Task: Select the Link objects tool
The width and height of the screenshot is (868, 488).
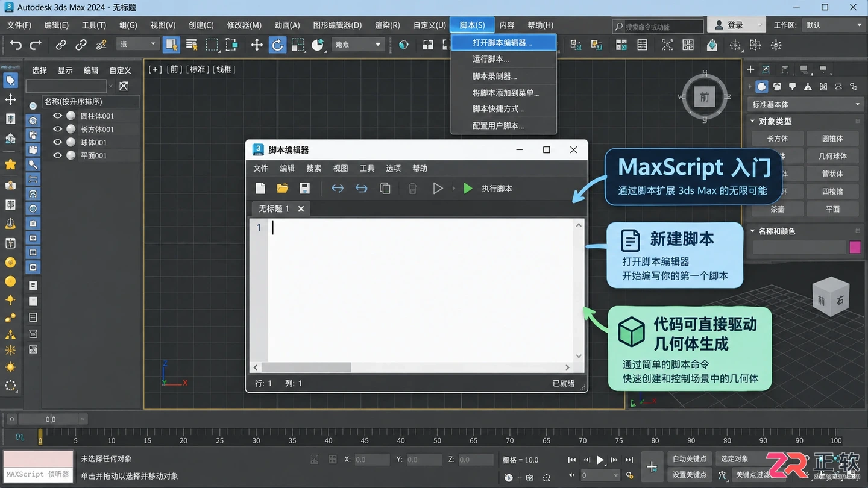Action: pos(61,45)
